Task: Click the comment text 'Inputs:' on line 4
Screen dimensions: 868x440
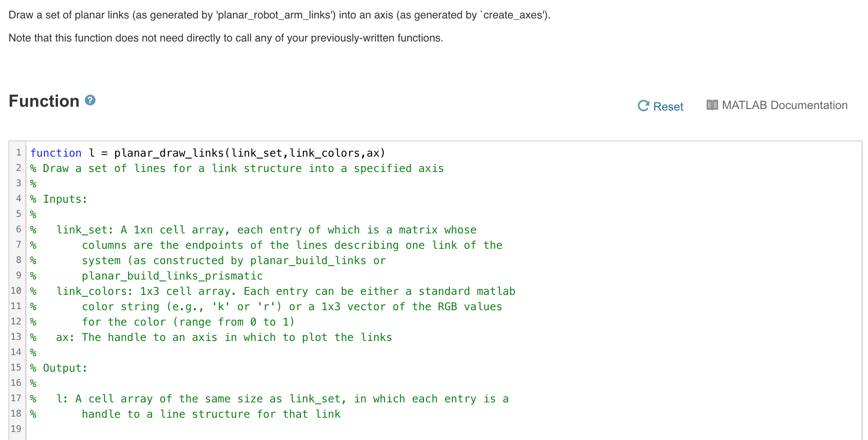Action: click(x=64, y=198)
